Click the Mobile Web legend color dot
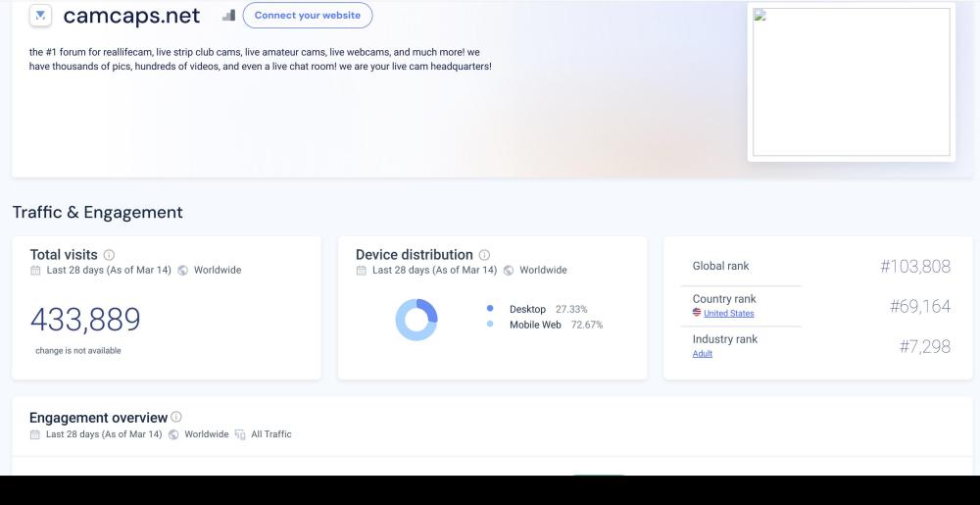This screenshot has width=980, height=505. pos(490,325)
